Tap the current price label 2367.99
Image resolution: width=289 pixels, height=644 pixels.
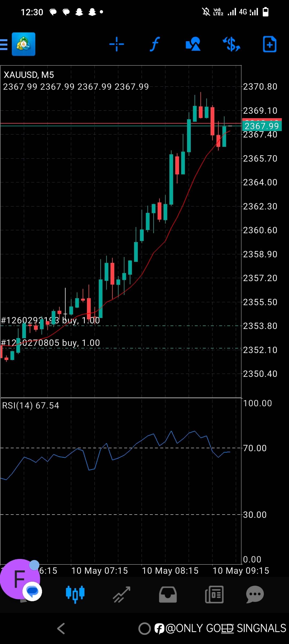pos(262,126)
